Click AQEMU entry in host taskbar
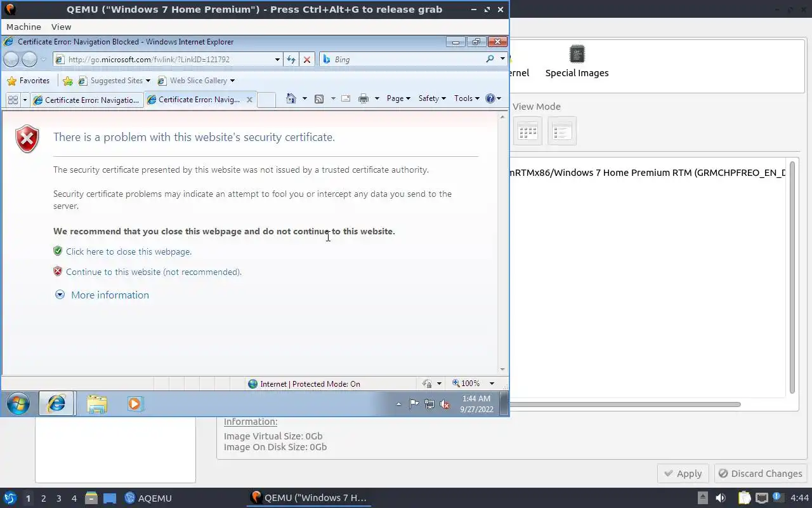This screenshot has height=508, width=812. [148, 498]
